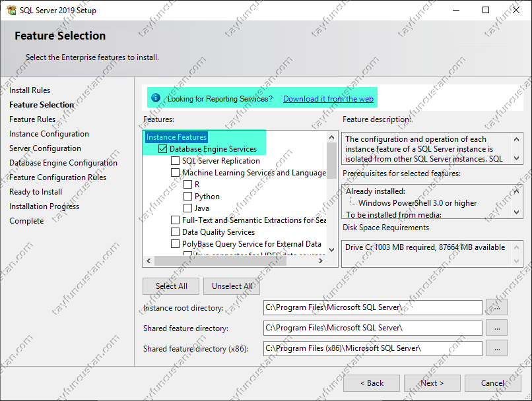Click the Features list scroll right arrow
Viewport: 532px width, 401px height.
pyautogui.click(x=321, y=261)
